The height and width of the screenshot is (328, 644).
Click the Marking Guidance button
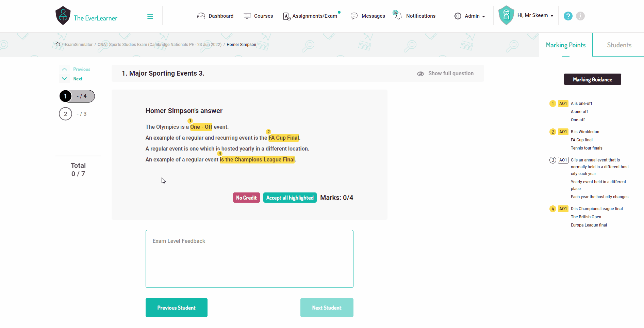pos(592,79)
